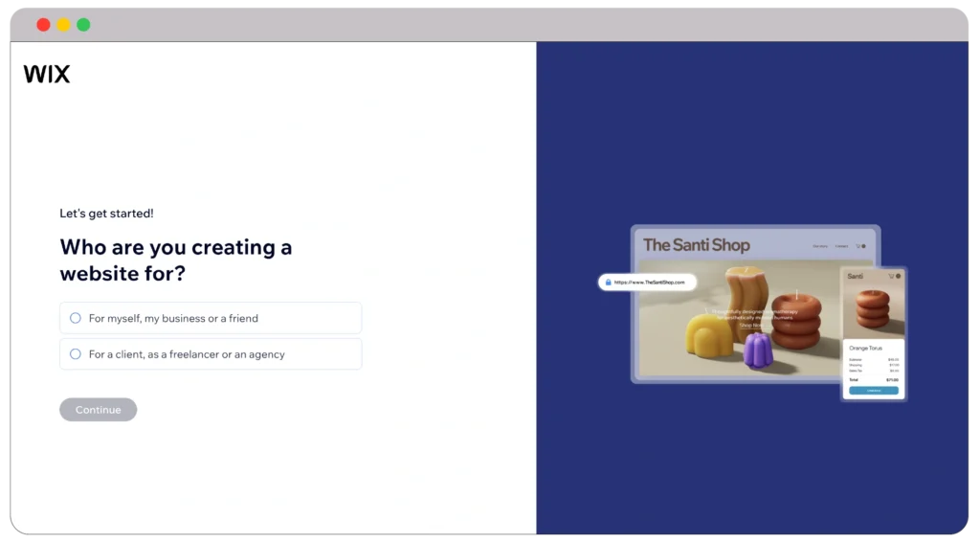Choose "For a client, as a freelancer or an agency" text
Image resolution: width=980 pixels, height=543 pixels.
[187, 354]
